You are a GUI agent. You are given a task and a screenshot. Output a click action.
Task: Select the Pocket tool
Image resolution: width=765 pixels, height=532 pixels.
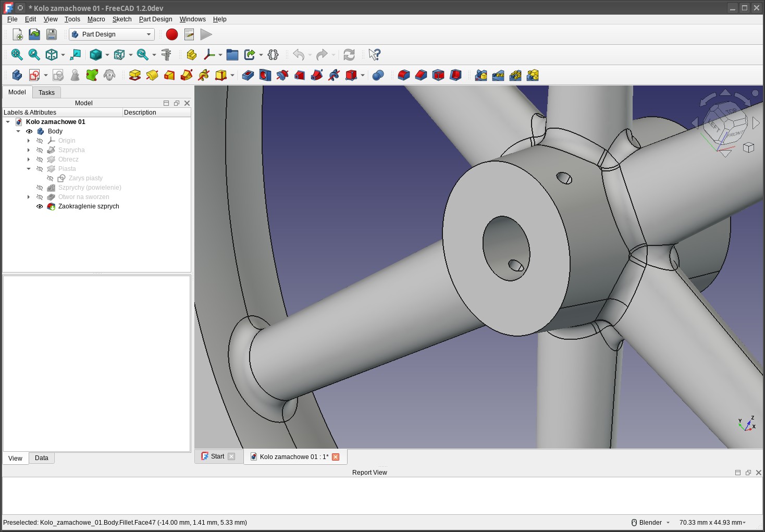[248, 76]
